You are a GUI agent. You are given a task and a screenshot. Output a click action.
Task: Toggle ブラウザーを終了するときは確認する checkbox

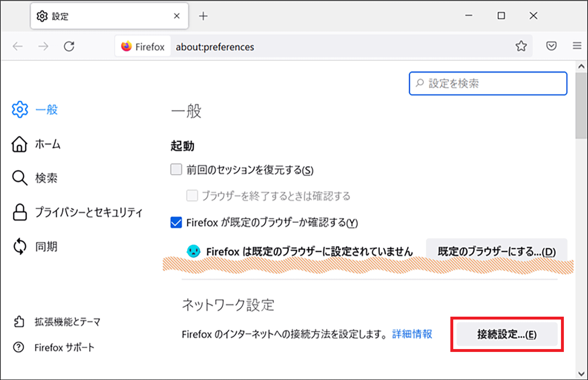click(x=192, y=196)
